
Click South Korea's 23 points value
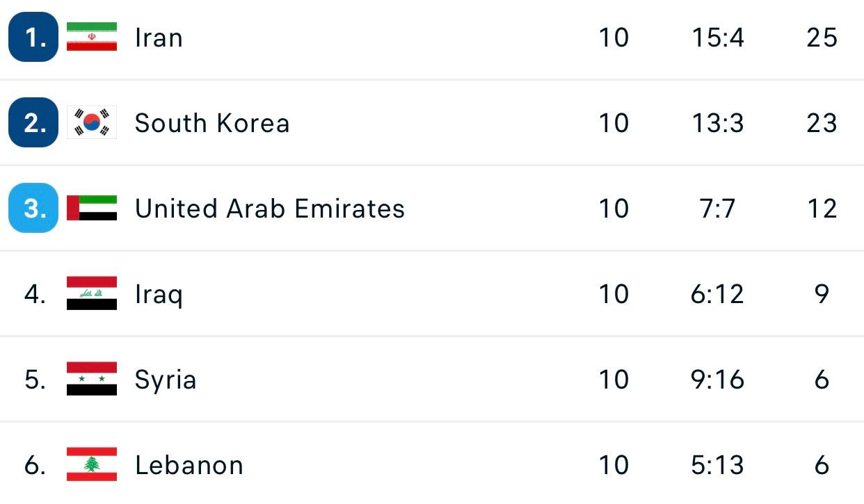(x=822, y=123)
